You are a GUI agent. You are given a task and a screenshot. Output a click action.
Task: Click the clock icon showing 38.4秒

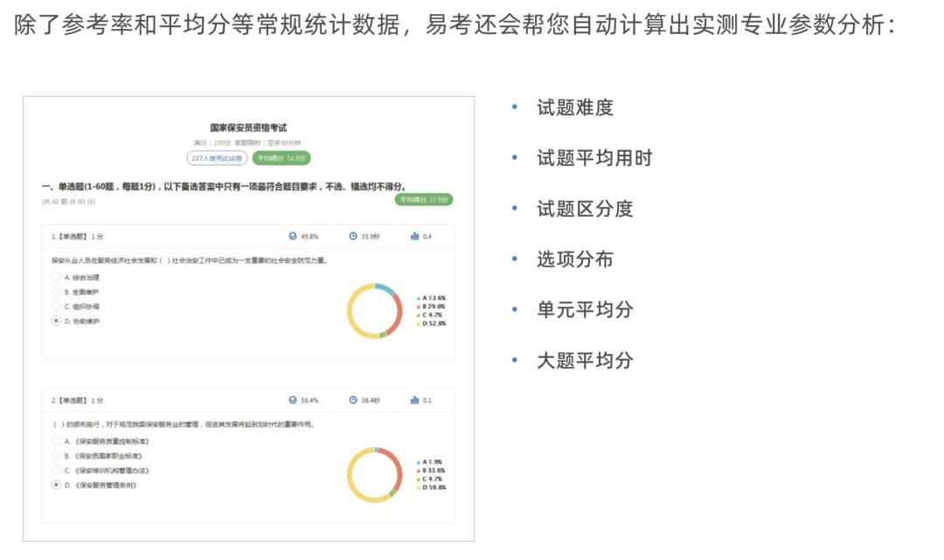(353, 400)
